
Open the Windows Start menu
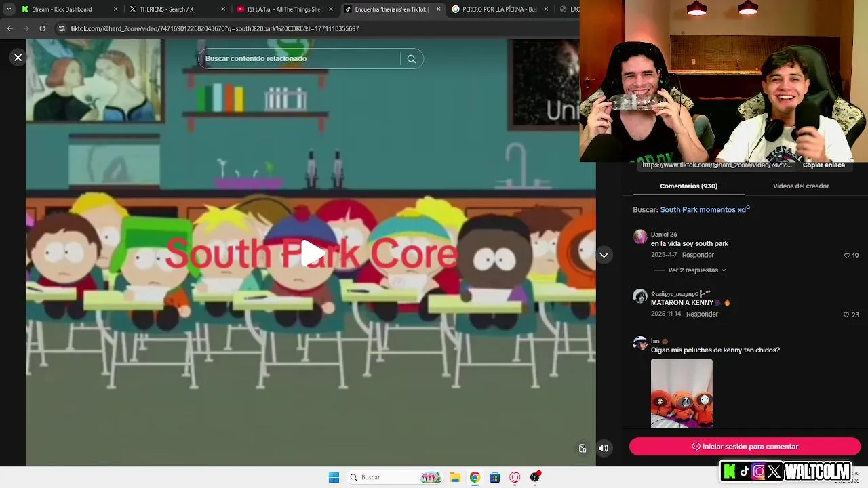pyautogui.click(x=334, y=477)
